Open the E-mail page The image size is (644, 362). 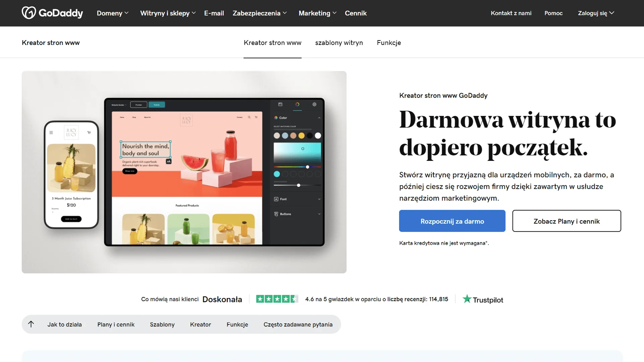click(x=214, y=13)
